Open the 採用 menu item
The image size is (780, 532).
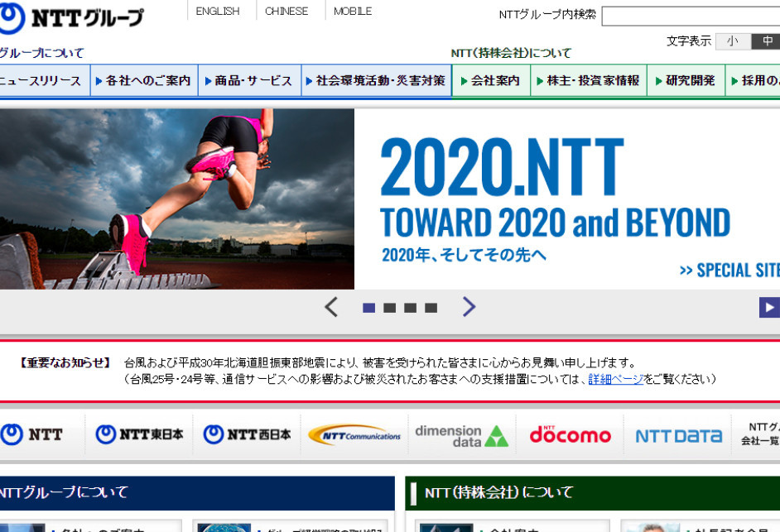[x=753, y=80]
